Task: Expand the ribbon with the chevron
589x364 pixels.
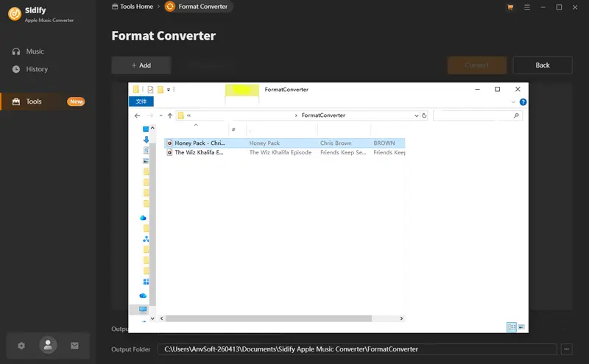Action: pos(513,102)
